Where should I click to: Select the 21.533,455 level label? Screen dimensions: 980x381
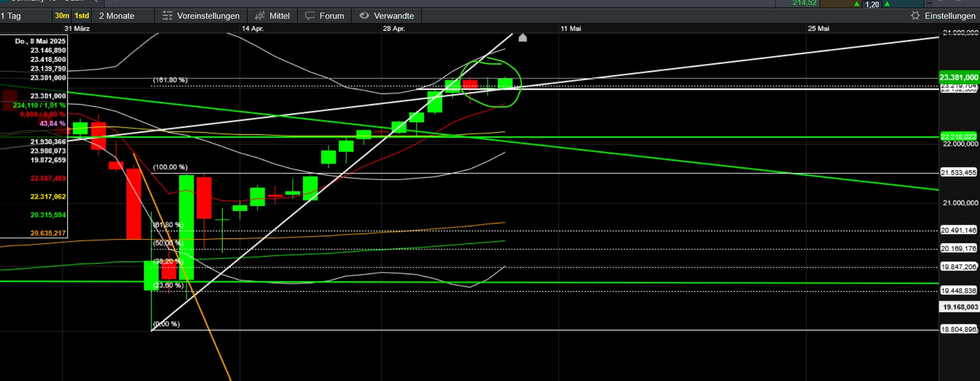pos(959,173)
